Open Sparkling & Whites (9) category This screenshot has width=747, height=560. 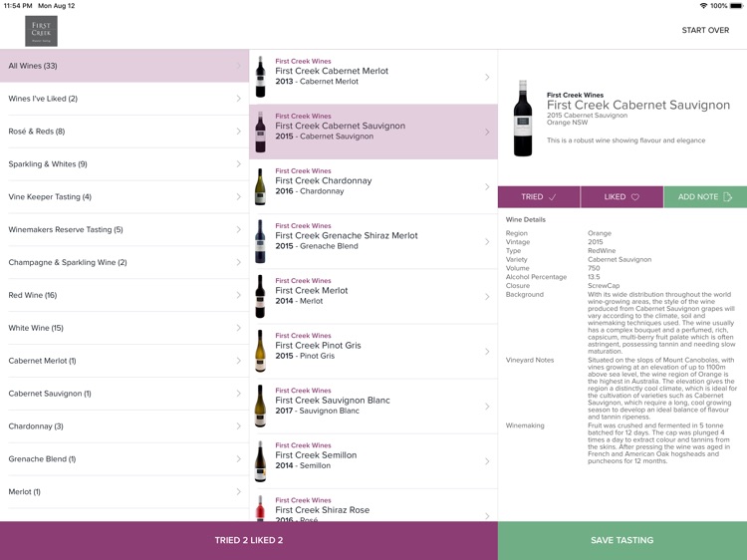click(124, 164)
